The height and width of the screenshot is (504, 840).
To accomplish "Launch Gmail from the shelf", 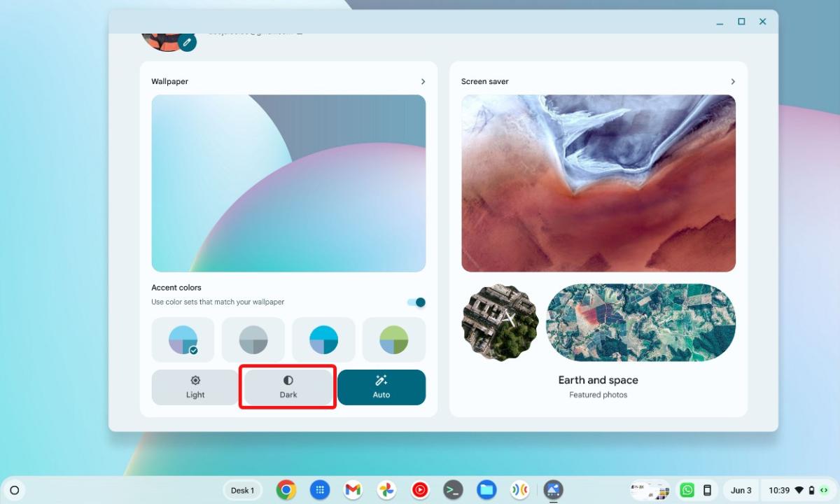I will [353, 490].
